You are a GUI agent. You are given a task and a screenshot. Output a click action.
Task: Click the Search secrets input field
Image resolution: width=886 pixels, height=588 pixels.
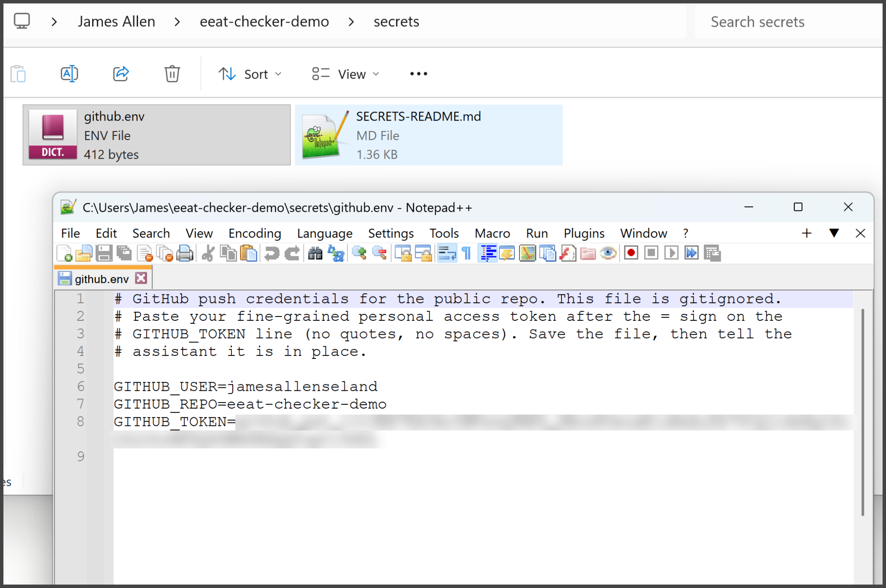pyautogui.click(x=788, y=22)
